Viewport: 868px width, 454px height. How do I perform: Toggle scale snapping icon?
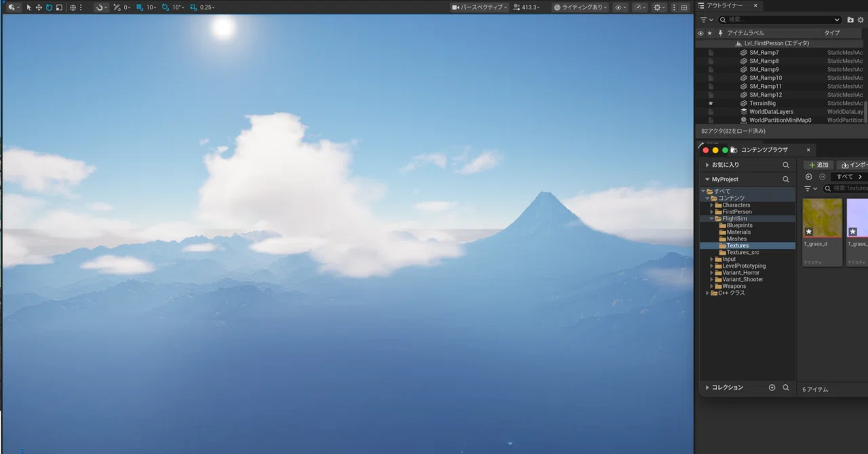click(193, 7)
